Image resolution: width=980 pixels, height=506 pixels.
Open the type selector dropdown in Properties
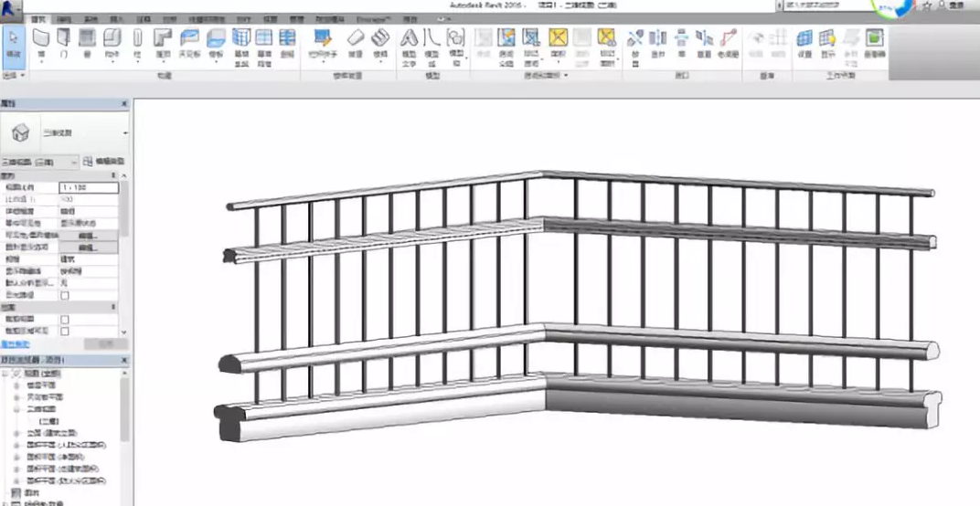tap(125, 133)
